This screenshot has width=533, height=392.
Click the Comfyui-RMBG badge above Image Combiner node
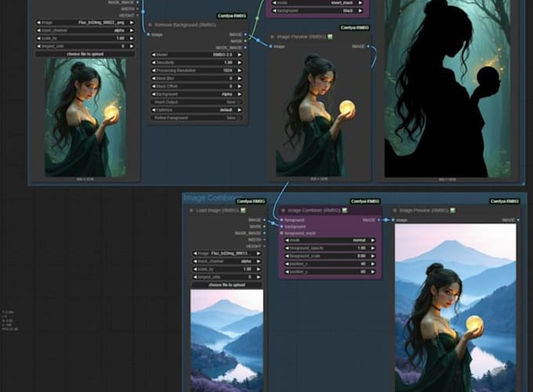click(x=365, y=201)
